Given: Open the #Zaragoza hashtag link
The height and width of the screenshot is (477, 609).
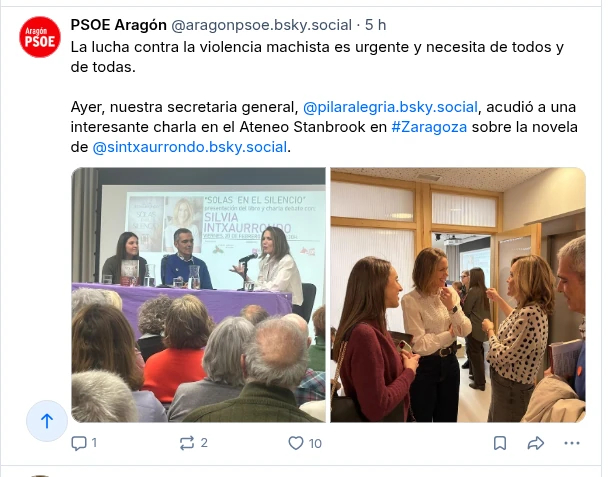Looking at the screenshot, I should (x=429, y=127).
